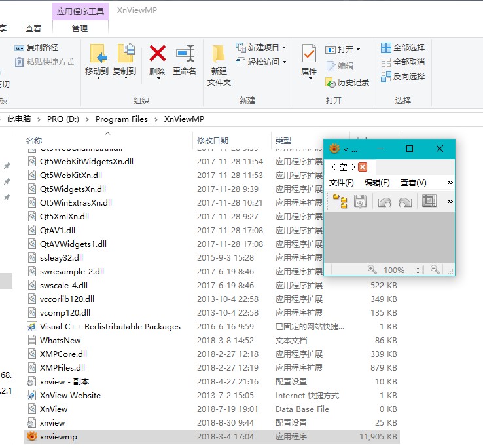Switch to the 查看 ribbon tab

(x=33, y=29)
